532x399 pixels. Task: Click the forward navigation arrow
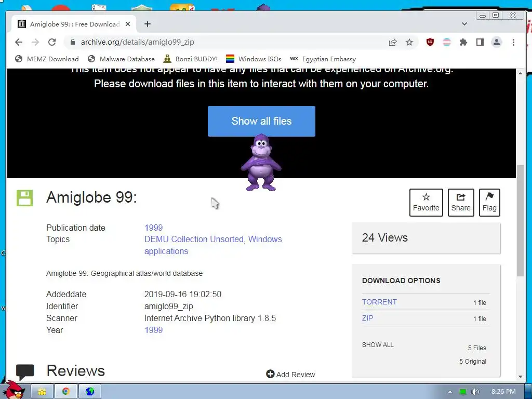(x=35, y=42)
